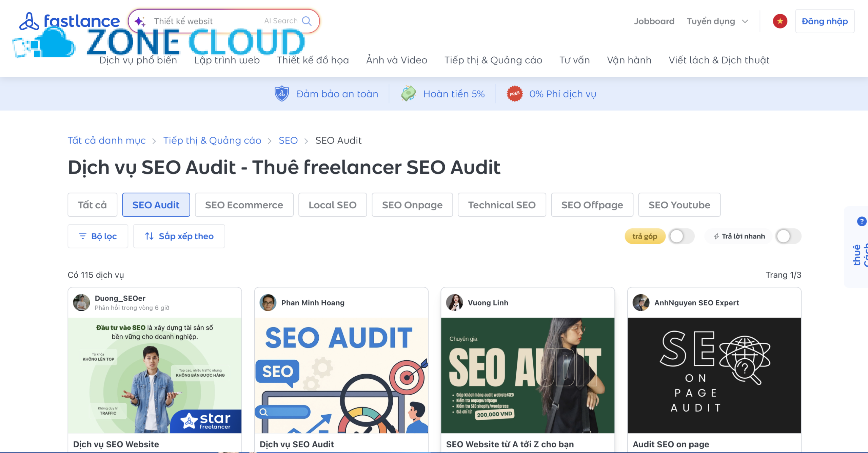Click the cash icon beside Hoàn tiền 5%
Image resolution: width=868 pixels, height=453 pixels.
[409, 94]
